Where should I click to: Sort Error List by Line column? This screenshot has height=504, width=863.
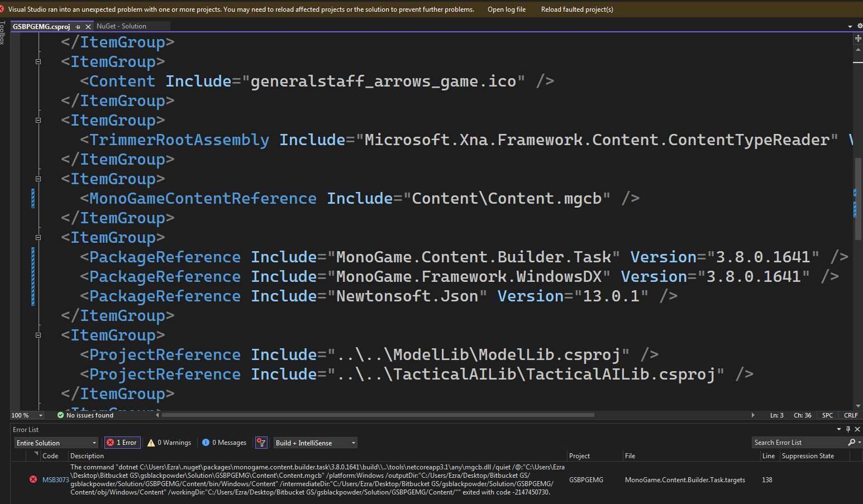pos(769,456)
